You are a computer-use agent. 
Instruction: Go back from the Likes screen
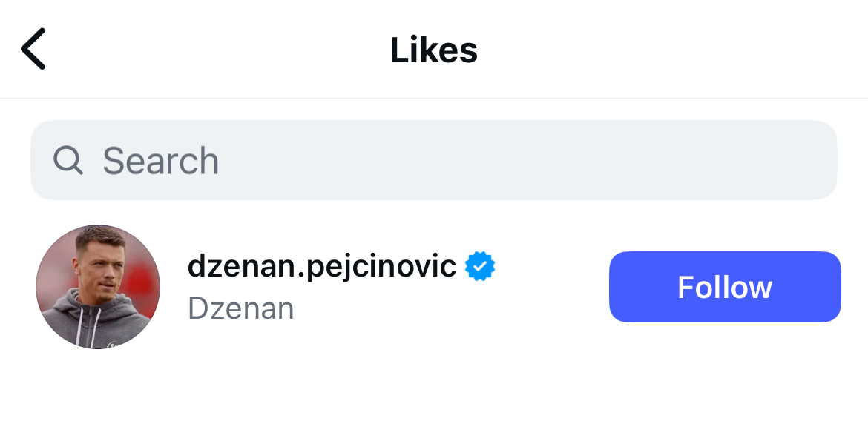pyautogui.click(x=33, y=49)
